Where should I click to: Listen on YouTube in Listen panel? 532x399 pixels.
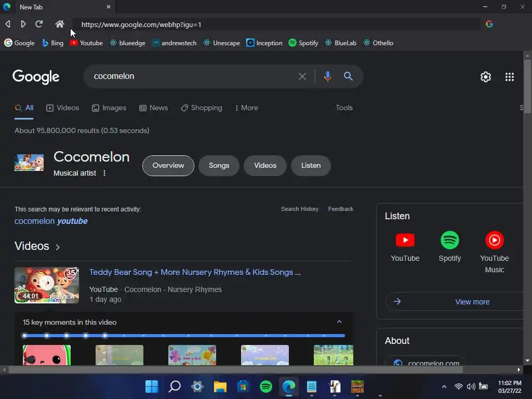(x=405, y=247)
